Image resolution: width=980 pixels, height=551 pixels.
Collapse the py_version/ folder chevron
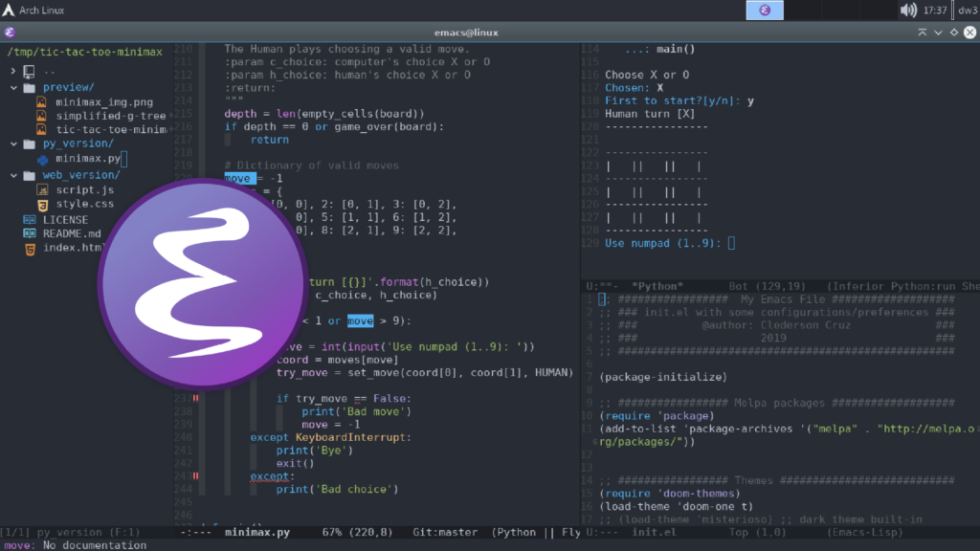13,143
